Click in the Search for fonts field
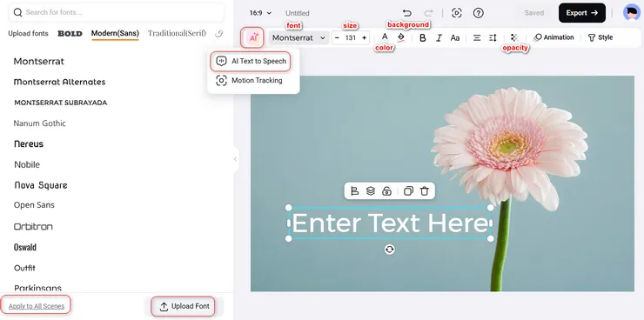Image resolution: width=644 pixels, height=320 pixels. pos(117,12)
